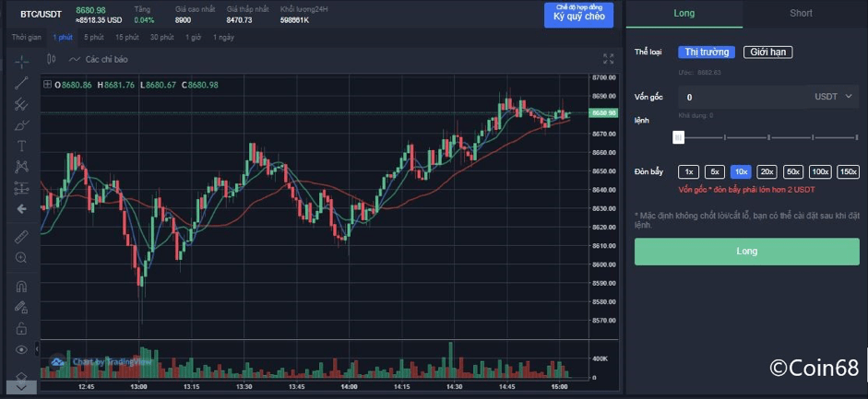This screenshot has height=399, width=868.
Task: Toggle lock all drawings padlock icon
Action: click(21, 328)
